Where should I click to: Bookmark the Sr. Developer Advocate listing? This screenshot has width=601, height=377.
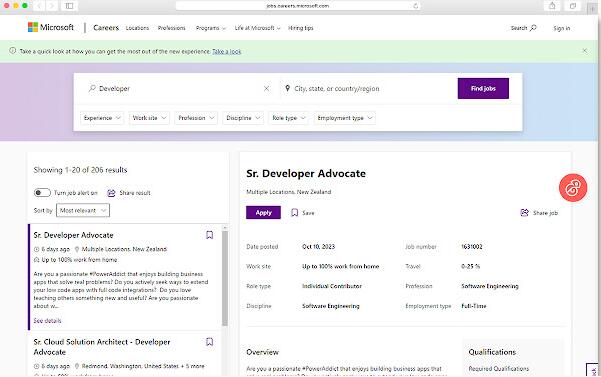pyautogui.click(x=209, y=235)
